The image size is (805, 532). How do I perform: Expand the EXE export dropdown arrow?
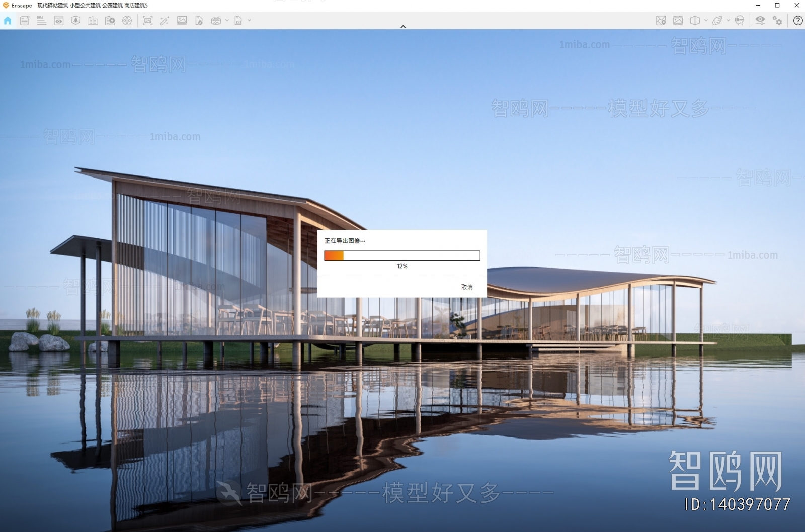pos(249,21)
